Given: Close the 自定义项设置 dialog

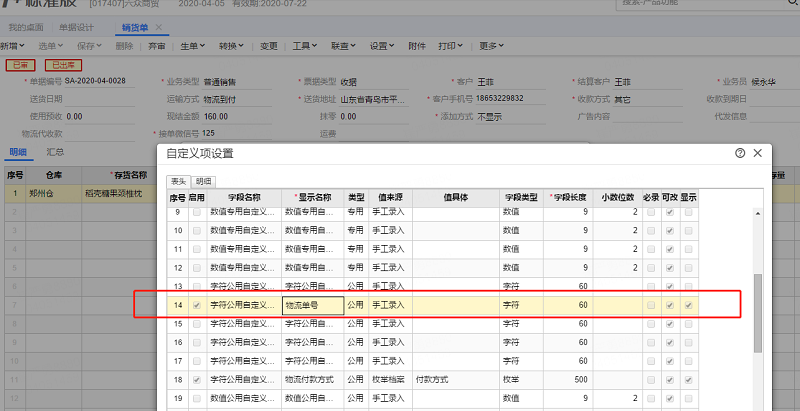Looking at the screenshot, I should 758,153.
